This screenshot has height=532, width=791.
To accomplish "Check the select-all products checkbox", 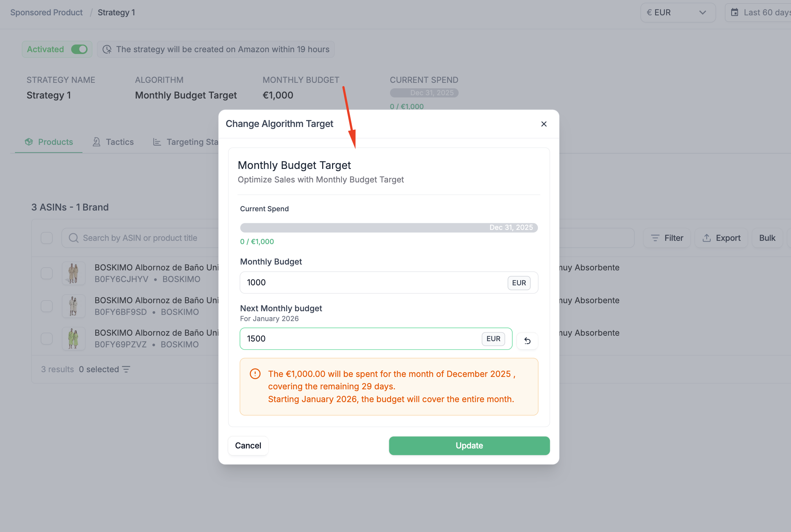I will [x=47, y=238].
